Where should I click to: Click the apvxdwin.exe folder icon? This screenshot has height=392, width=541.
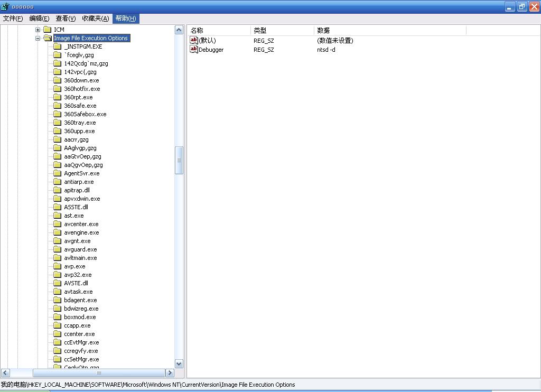click(57, 199)
